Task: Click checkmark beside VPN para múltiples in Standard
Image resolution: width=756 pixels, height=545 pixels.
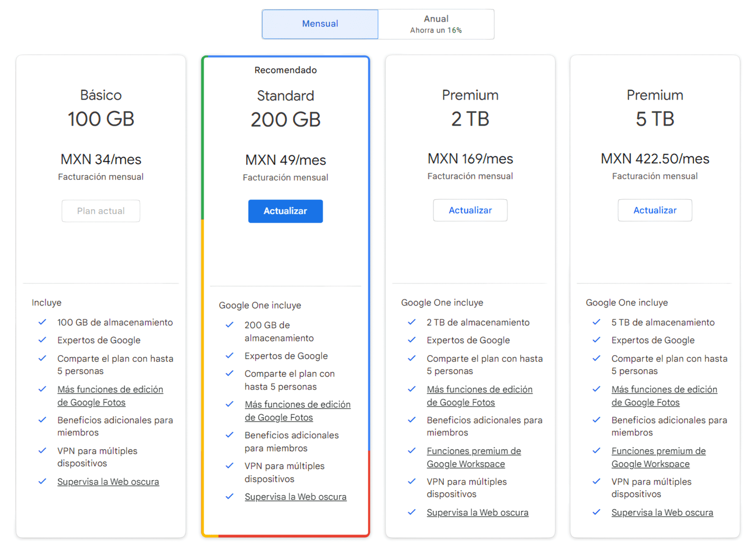Action: 230,465
